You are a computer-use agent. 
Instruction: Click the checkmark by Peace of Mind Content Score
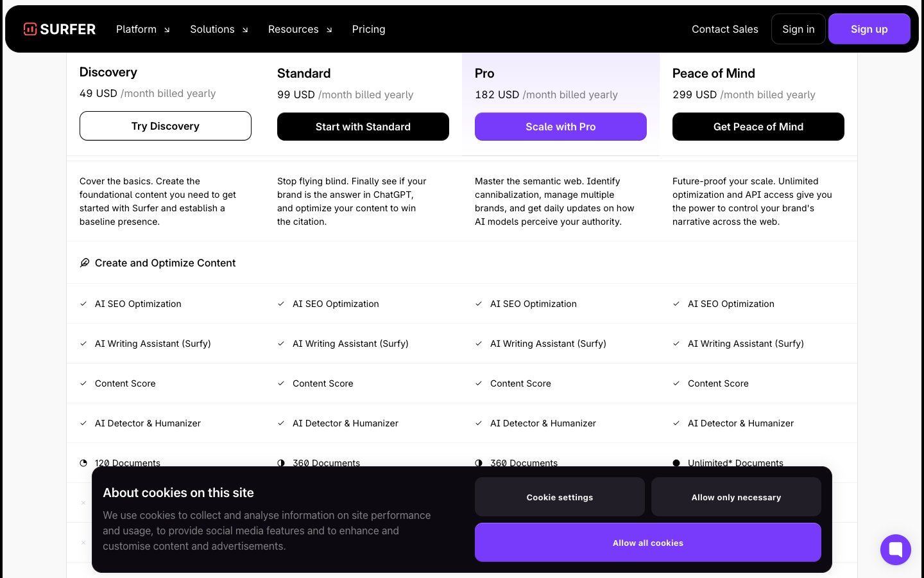pyautogui.click(x=676, y=383)
